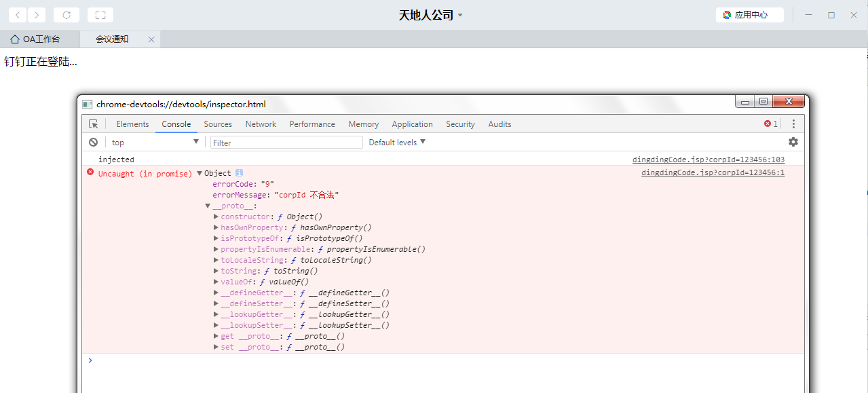Viewport: 868px width, 393px height.
Task: Open the top execution context dropdown
Action: [x=155, y=142]
